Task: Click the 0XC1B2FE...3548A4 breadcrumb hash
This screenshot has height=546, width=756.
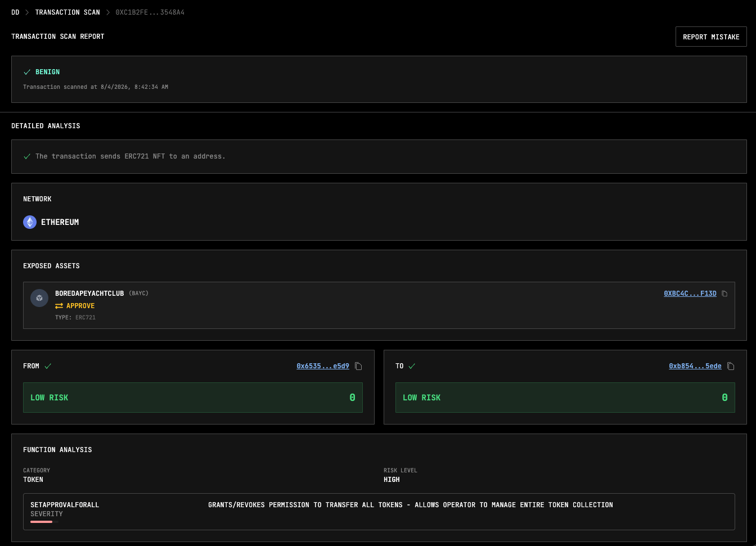Action: (x=150, y=12)
